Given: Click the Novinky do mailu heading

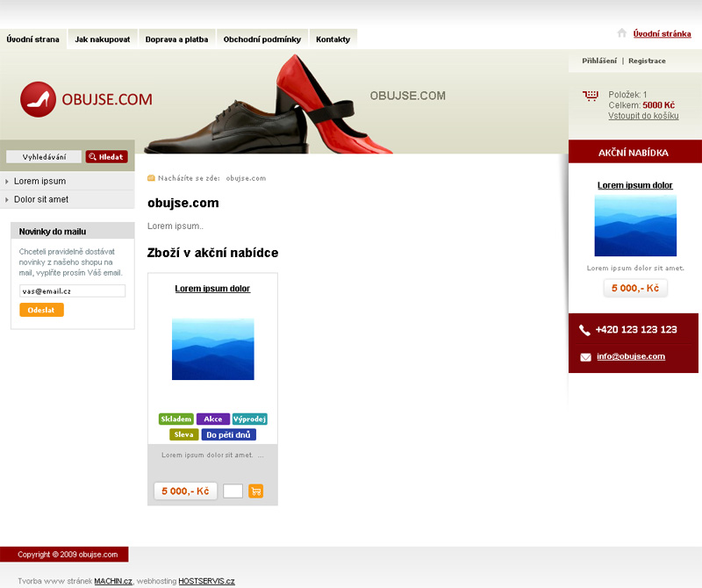Looking at the screenshot, I should (x=53, y=232).
